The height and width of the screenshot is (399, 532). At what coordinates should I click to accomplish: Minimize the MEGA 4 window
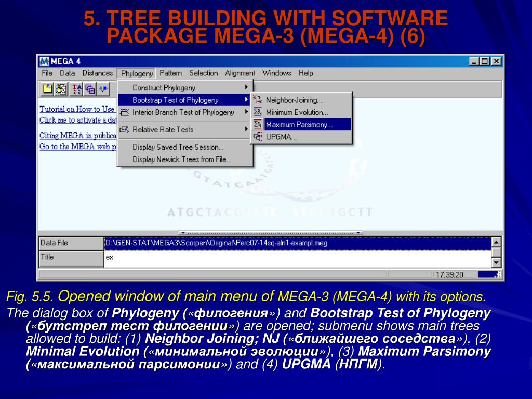tap(474, 61)
